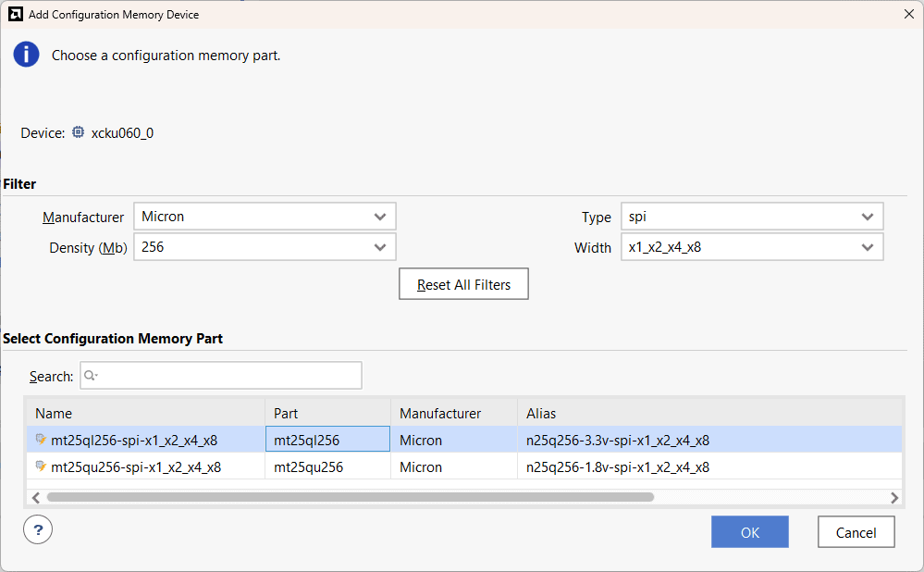This screenshot has width=924, height=572.
Task: Click the horizontal scrollbar right arrow
Action: 894,497
